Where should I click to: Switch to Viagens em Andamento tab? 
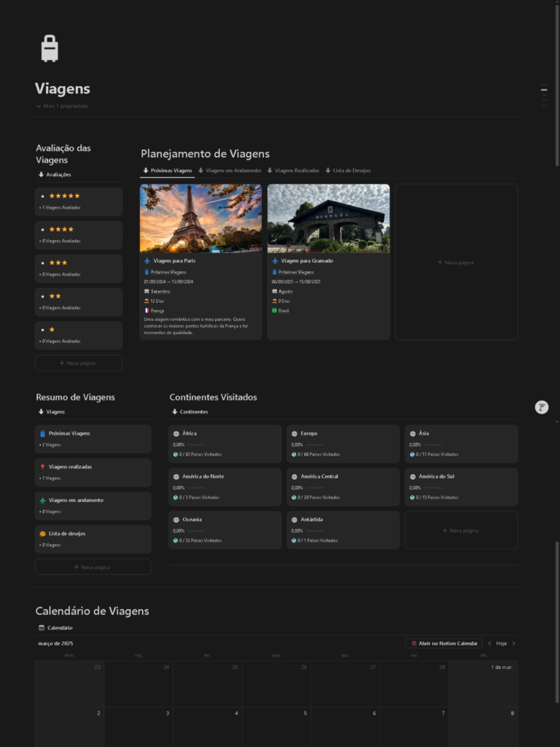(x=229, y=171)
